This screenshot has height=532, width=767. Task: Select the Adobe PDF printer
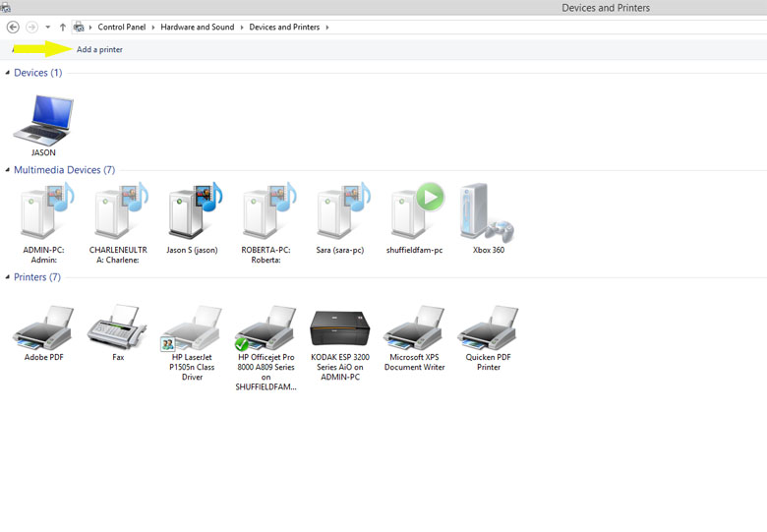43,330
